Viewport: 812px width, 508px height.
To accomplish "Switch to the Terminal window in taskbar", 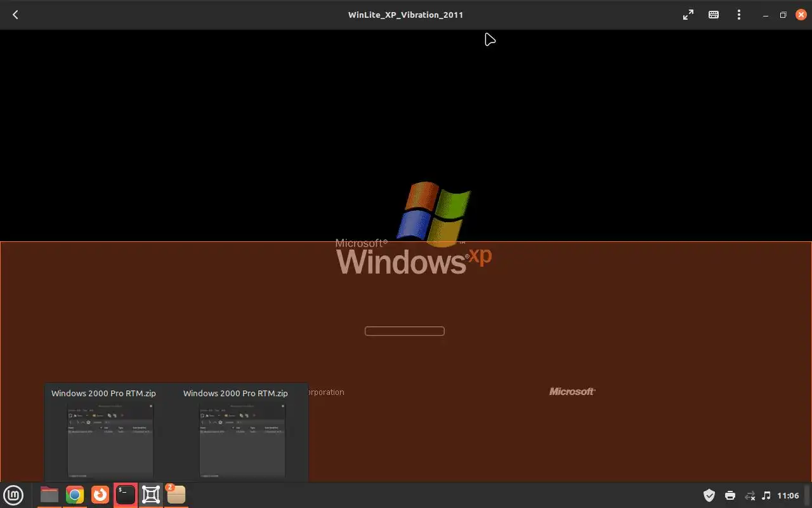I will 126,495.
